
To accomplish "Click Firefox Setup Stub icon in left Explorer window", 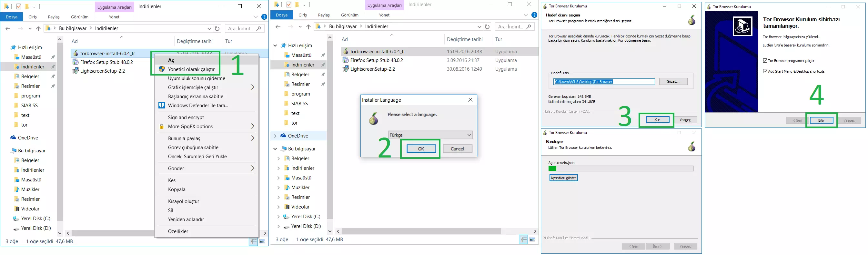I will [x=76, y=62].
